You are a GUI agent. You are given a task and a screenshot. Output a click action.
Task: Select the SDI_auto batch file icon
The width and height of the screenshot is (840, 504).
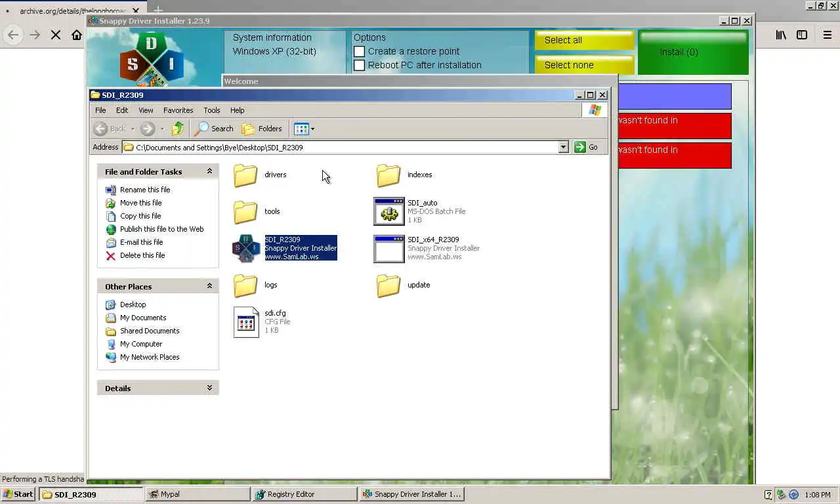(x=388, y=211)
